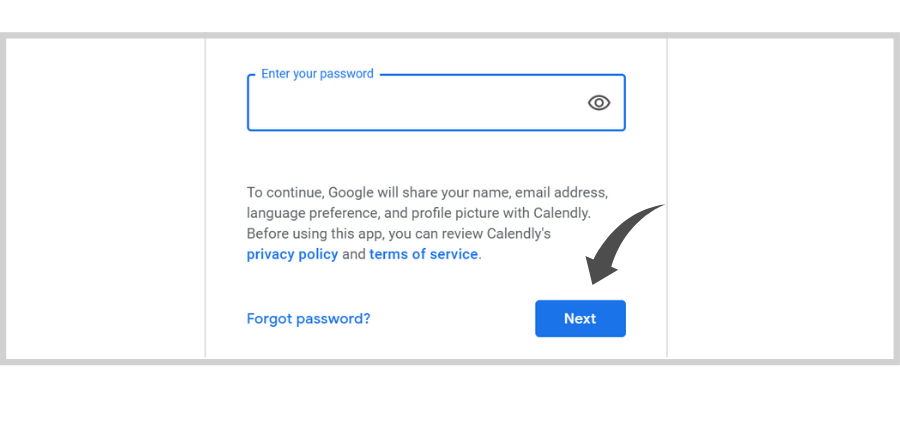Screen dimensions: 900x423
Task: Follow the bold 'privacy policy' hyperlink
Action: point(292,254)
